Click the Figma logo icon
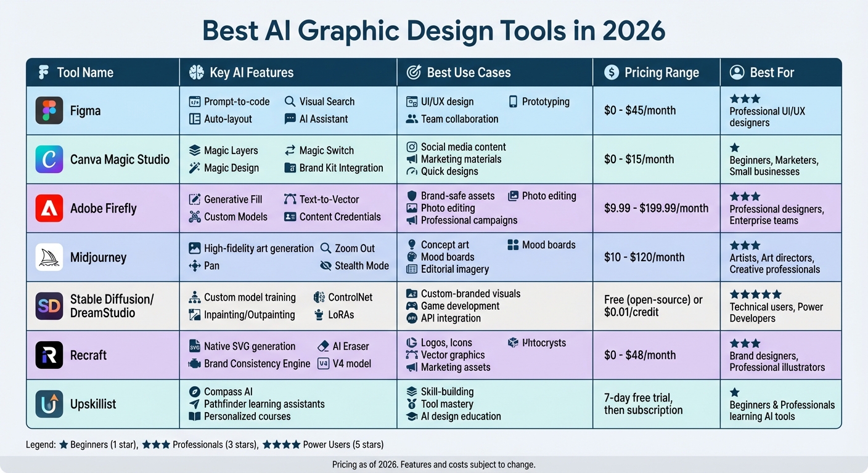This screenshot has width=868, height=473. click(x=48, y=111)
